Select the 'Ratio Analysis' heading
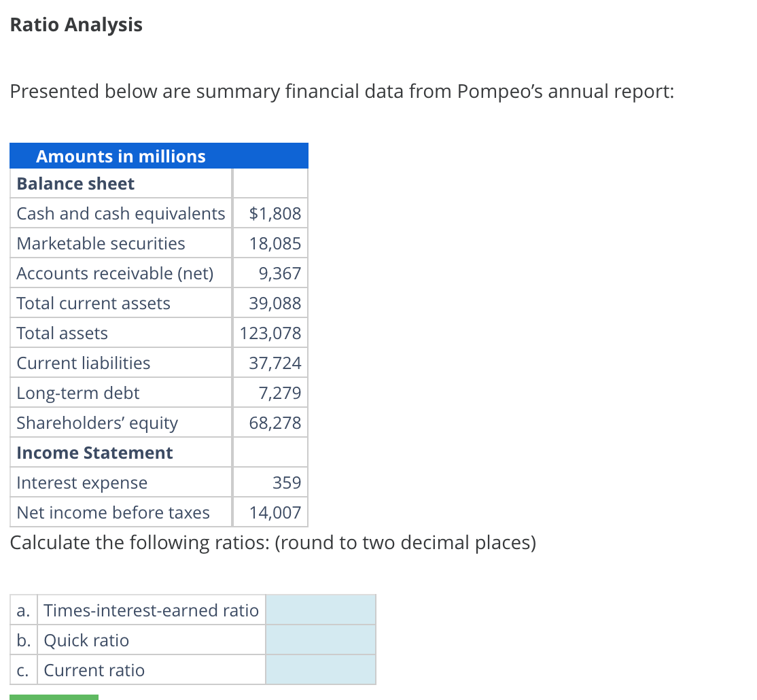757x700 pixels. (76, 24)
